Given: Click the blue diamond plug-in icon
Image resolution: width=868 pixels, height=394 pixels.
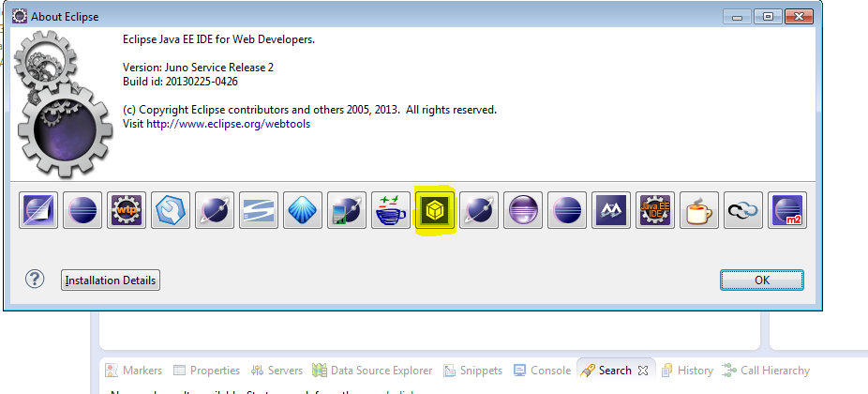Looking at the screenshot, I should 304,210.
